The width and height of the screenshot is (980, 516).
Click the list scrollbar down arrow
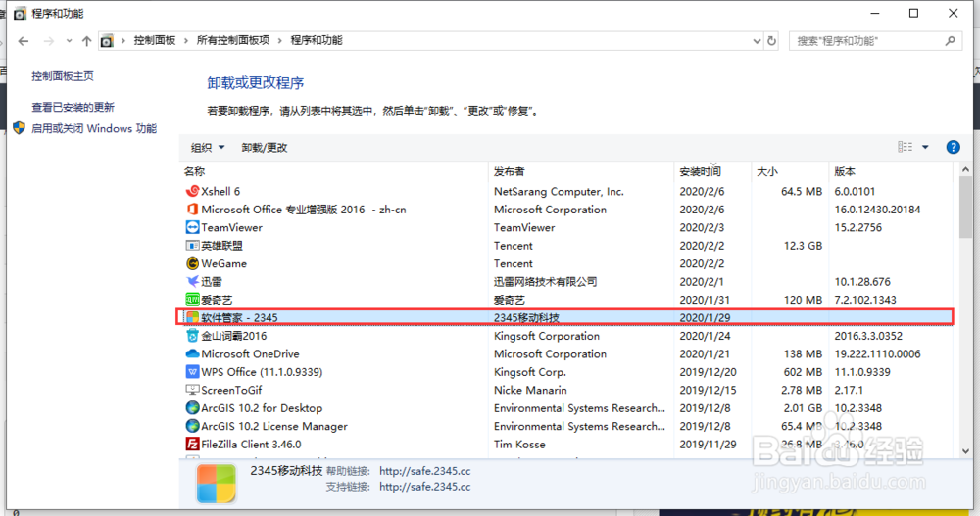[x=965, y=451]
